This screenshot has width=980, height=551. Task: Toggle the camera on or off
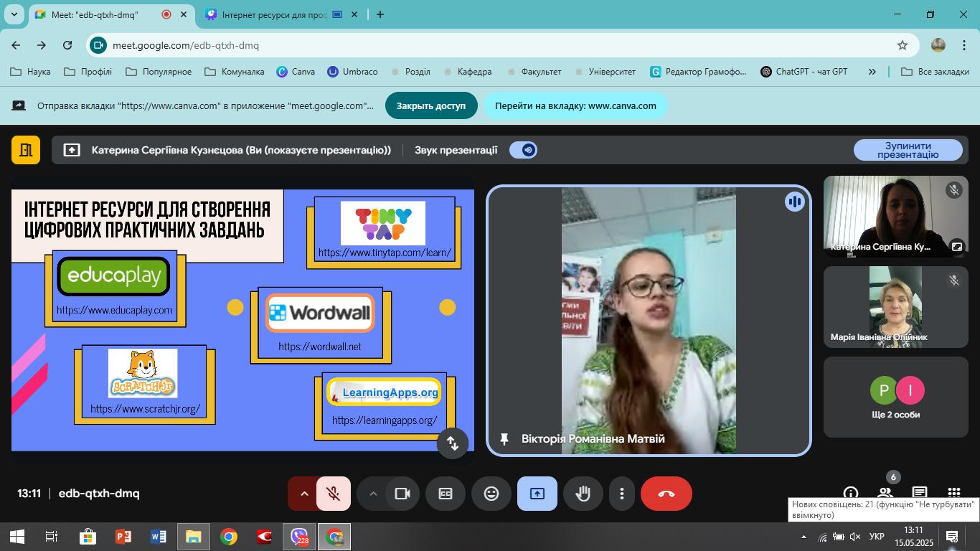tap(402, 494)
